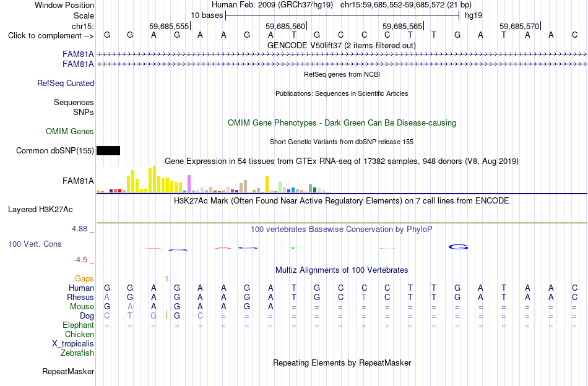
Task: Select the Rhesus alignment row label
Action: click(80, 297)
